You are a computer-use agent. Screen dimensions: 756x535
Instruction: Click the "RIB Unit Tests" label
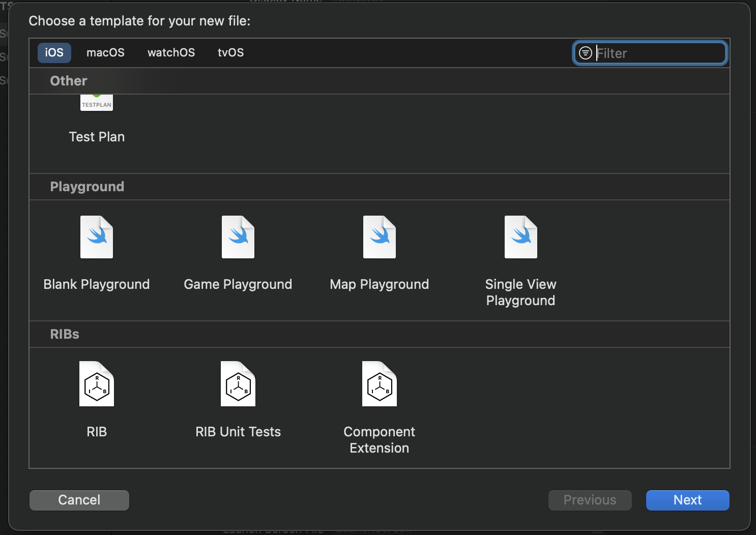[238, 432]
